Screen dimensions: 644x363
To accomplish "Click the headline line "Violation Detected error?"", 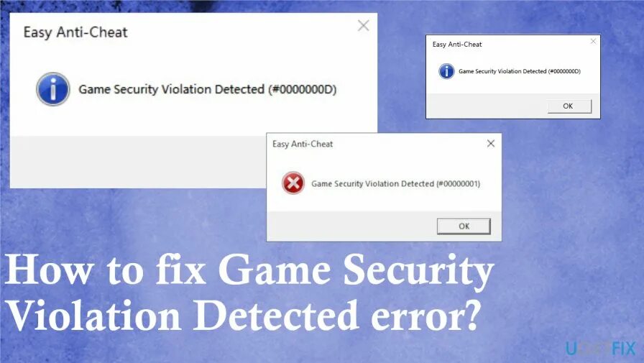I will pyautogui.click(x=244, y=316).
